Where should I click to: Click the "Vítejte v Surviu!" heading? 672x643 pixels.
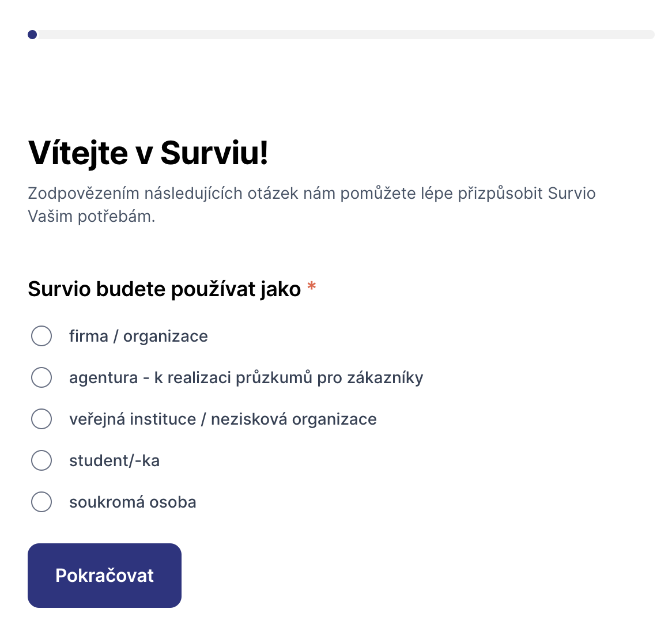pyautogui.click(x=148, y=153)
